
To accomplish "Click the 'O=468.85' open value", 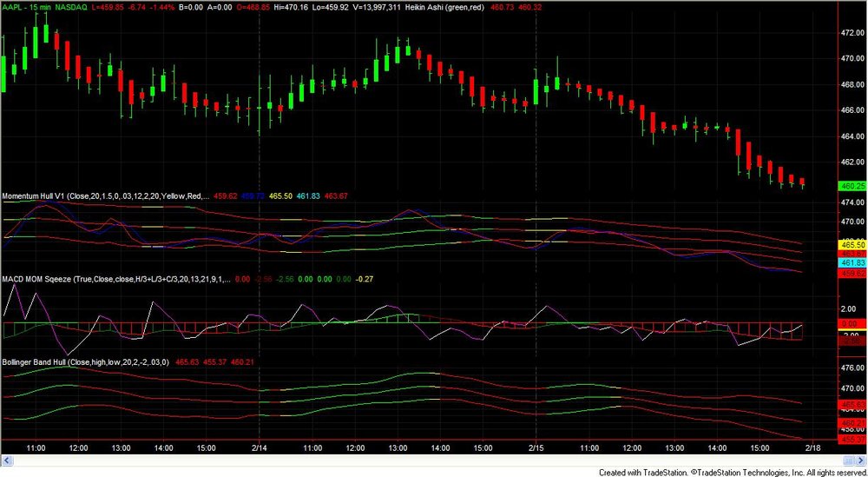I will tap(253, 5).
